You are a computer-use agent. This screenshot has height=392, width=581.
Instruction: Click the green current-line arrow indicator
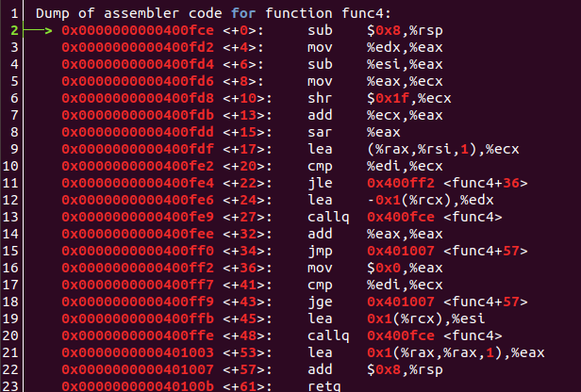point(40,31)
